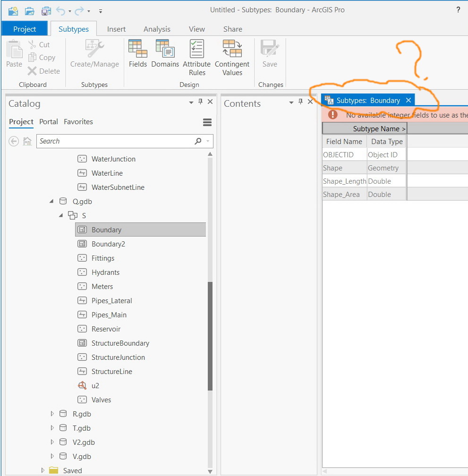Open the Undo history dropdown arrow

click(x=70, y=11)
